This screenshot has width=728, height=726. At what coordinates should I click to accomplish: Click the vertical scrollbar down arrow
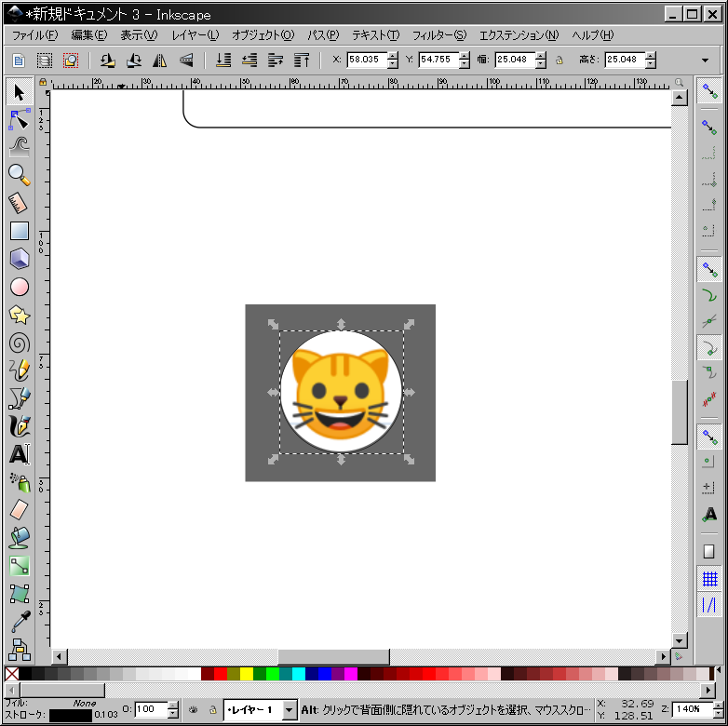(680, 640)
